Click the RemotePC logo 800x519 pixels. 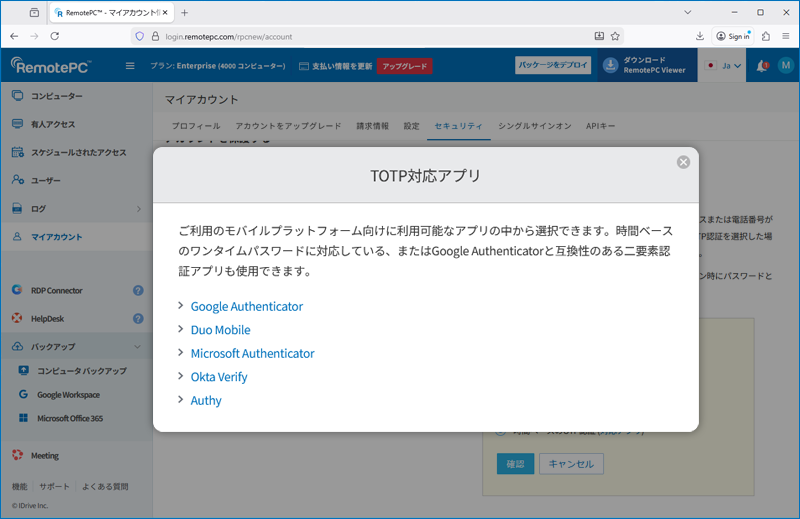(51, 65)
